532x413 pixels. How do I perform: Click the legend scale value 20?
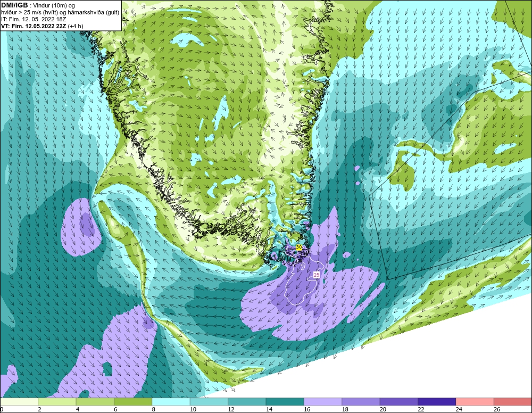[383, 409]
